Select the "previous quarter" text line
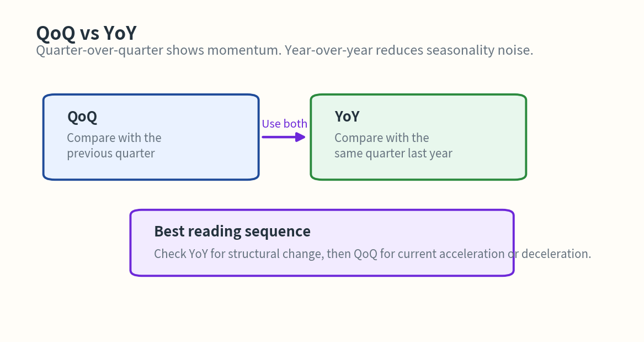Image resolution: width=644 pixels, height=342 pixels. click(111, 153)
